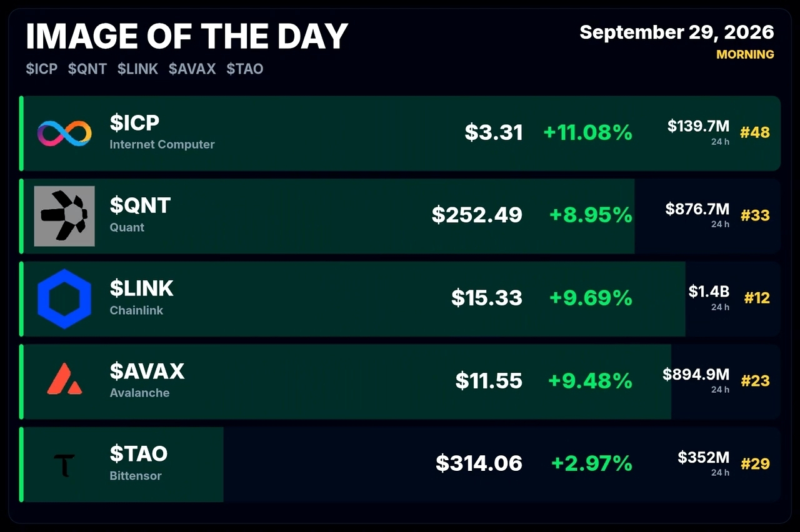Select the Chainlink hexagon logo
Image resolution: width=800 pixels, height=532 pixels.
(x=64, y=299)
